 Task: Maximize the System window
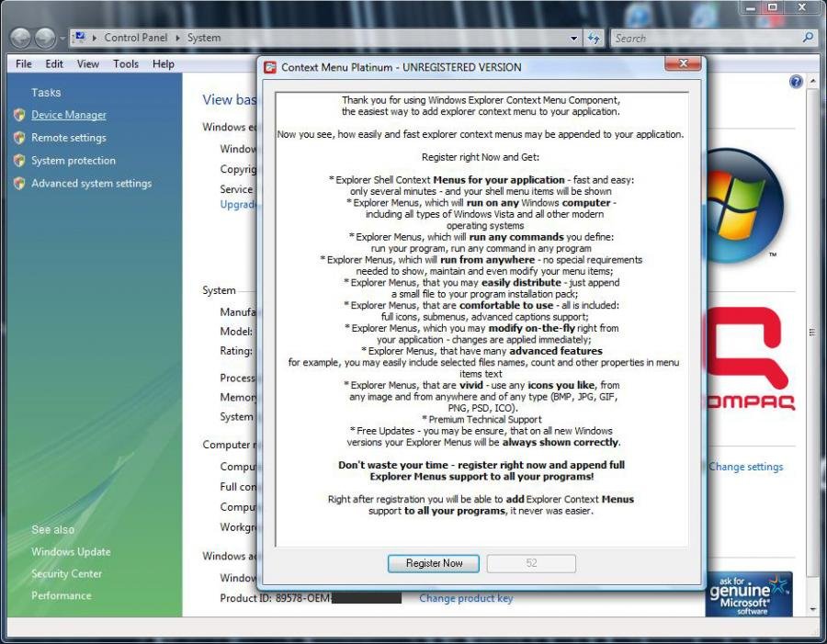[x=773, y=7]
